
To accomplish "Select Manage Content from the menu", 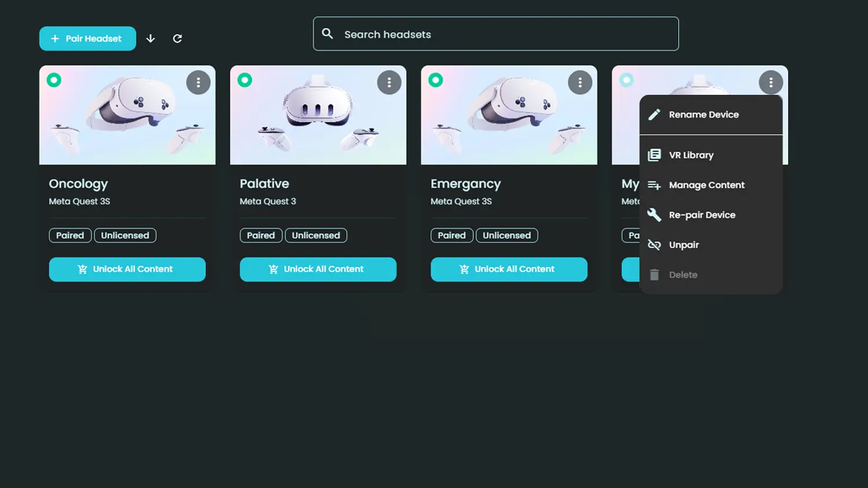I will [x=707, y=185].
